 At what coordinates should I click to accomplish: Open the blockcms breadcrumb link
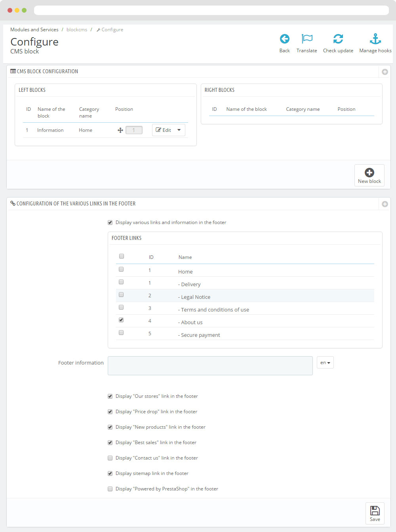[77, 30]
